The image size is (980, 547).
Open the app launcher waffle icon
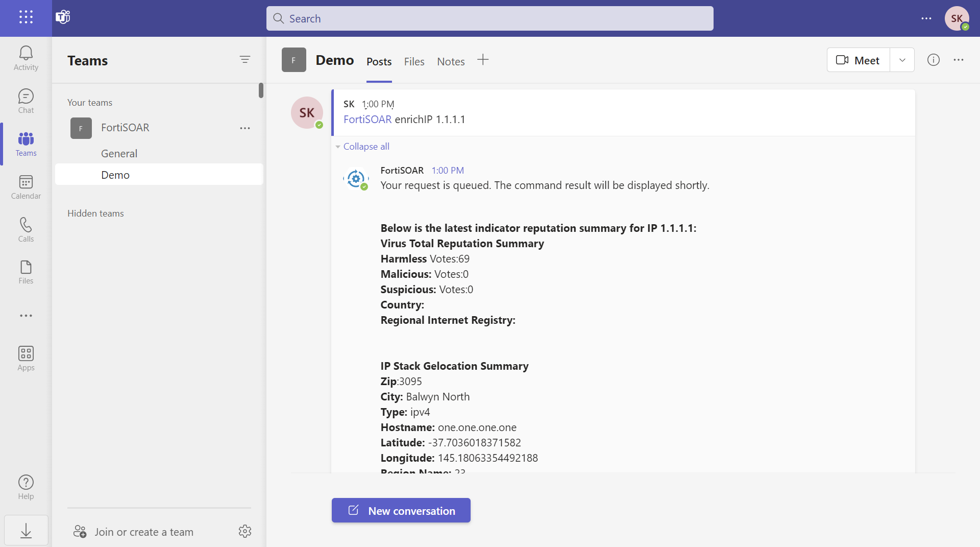point(26,17)
